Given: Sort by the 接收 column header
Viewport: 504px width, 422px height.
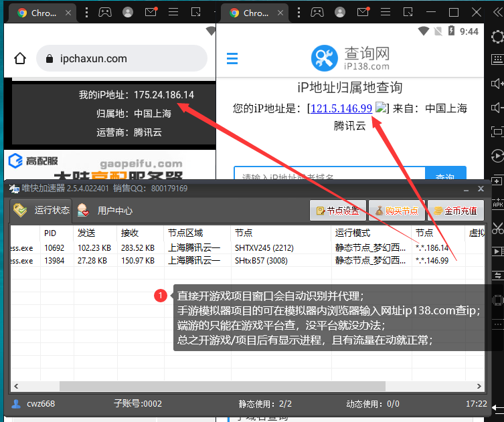Looking at the screenshot, I should (x=141, y=233).
